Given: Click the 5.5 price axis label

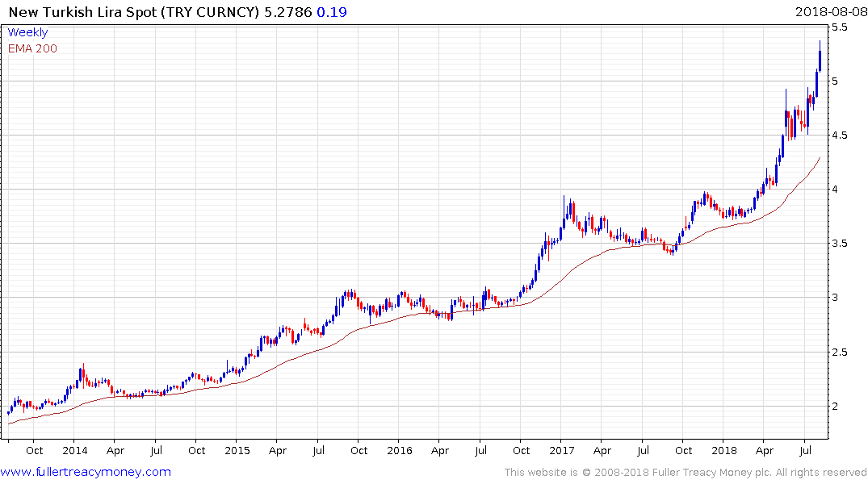Looking at the screenshot, I should click(x=839, y=27).
